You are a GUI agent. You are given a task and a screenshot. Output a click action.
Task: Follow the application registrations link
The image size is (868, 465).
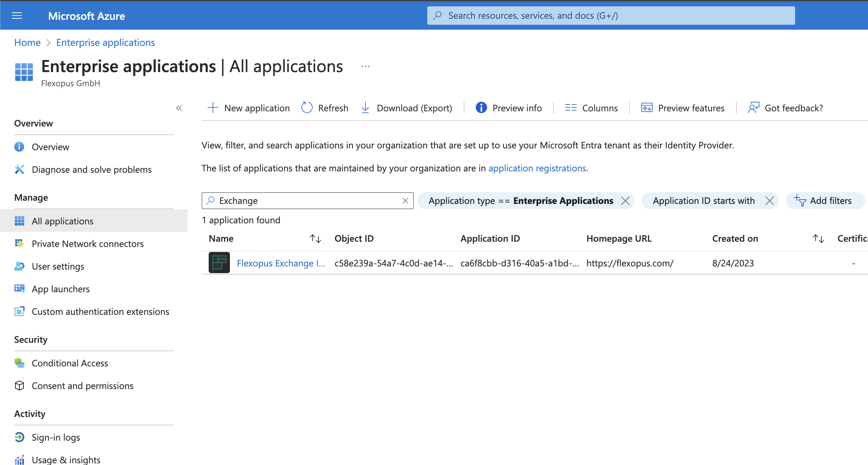tap(537, 168)
